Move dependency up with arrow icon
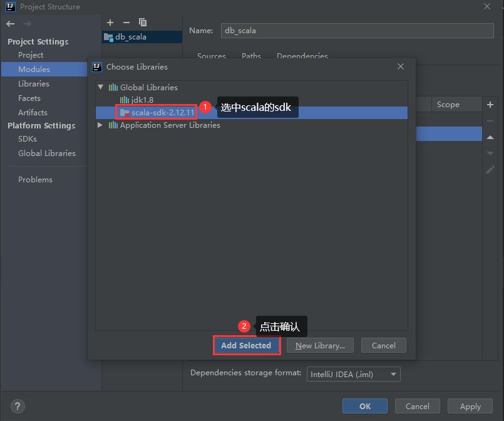Viewport: 504px width, 421px height. coord(490,137)
